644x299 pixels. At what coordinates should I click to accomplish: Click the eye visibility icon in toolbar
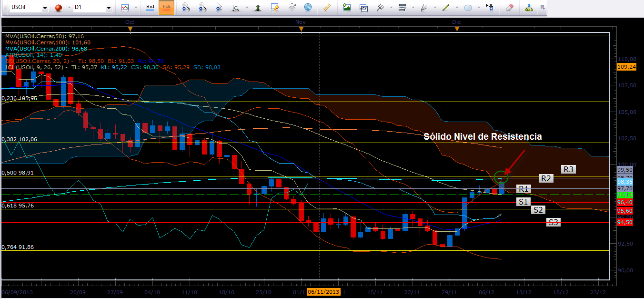coord(292,8)
